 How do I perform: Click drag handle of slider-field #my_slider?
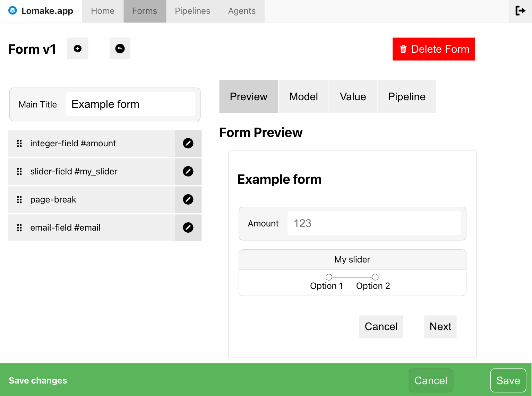[19, 172]
